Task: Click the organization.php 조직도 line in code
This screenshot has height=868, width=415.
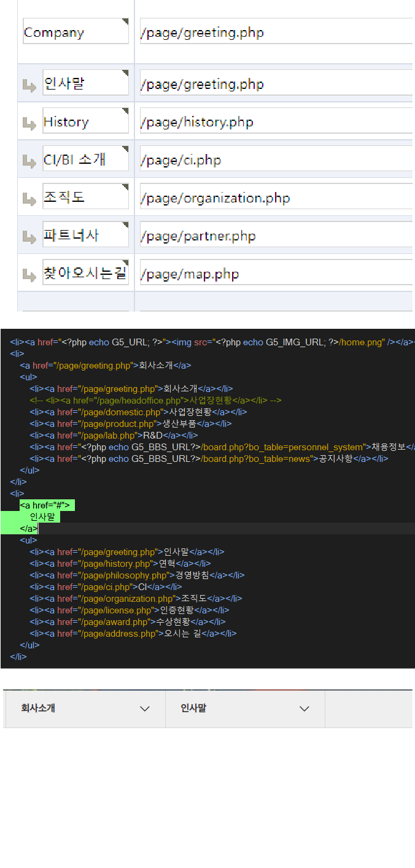Action: (136, 599)
